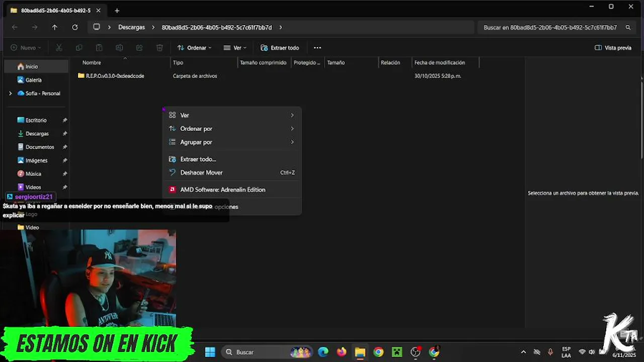Screen dimensions: 644x362
Task: Refresh the current folder
Action: [x=75, y=27]
